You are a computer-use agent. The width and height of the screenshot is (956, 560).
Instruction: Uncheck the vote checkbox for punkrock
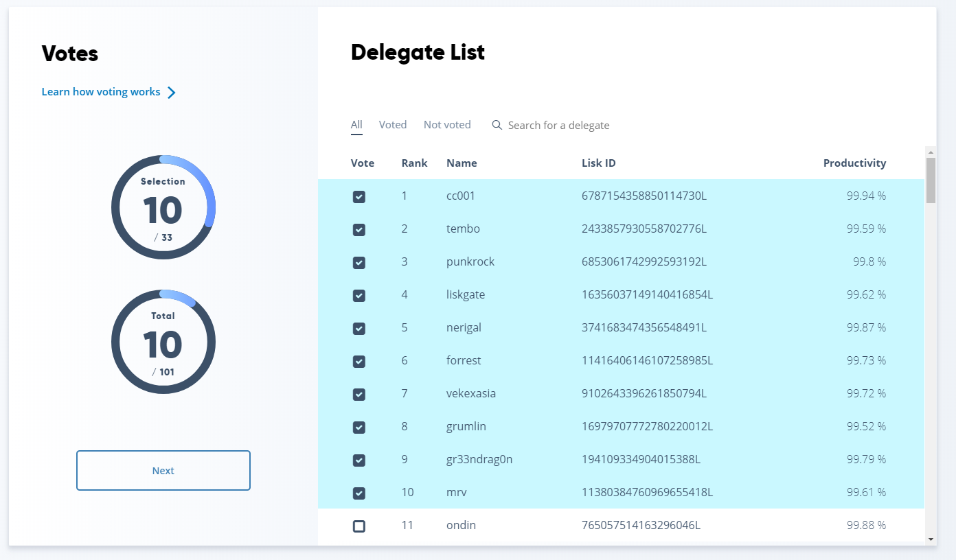point(358,263)
